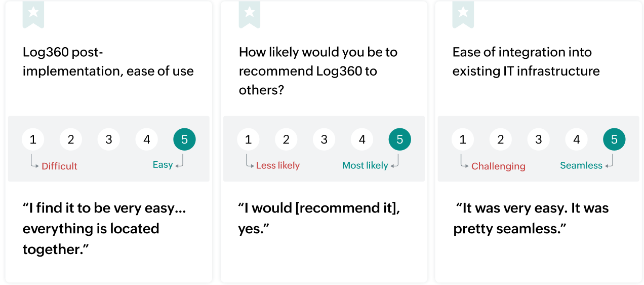Select rating 2 for recommending Log360
Image resolution: width=644 pixels, height=285 pixels.
tap(286, 139)
